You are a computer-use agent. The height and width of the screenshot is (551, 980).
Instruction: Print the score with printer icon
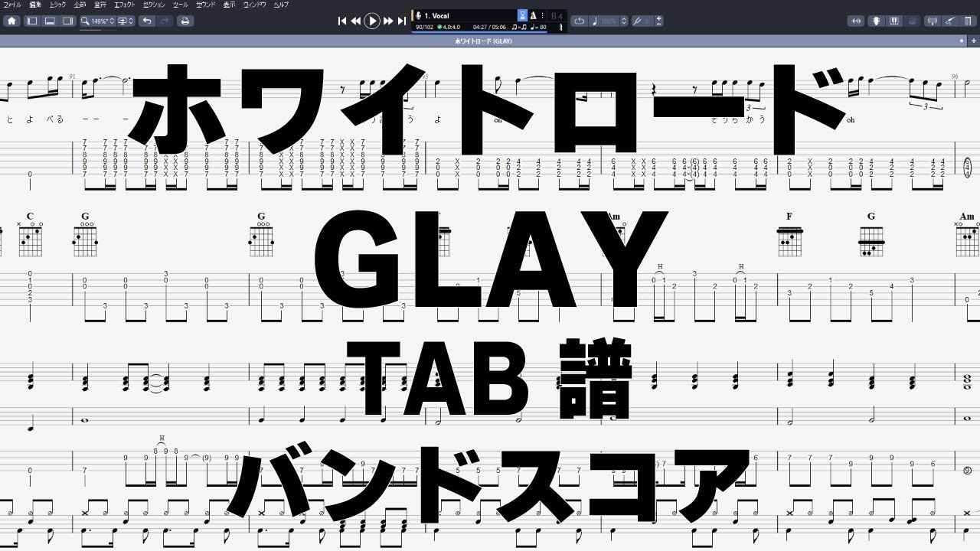[x=185, y=21]
